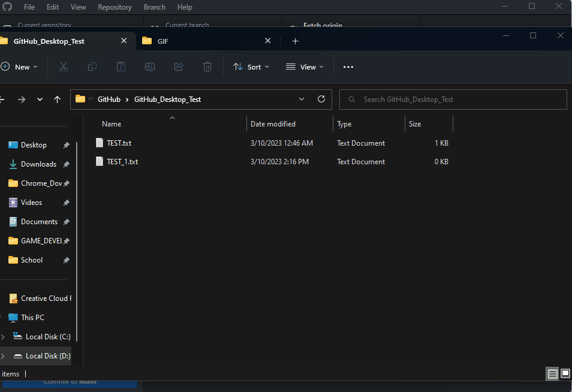Unpin Desktop using its pin icon
The image size is (572, 392).
coord(66,145)
